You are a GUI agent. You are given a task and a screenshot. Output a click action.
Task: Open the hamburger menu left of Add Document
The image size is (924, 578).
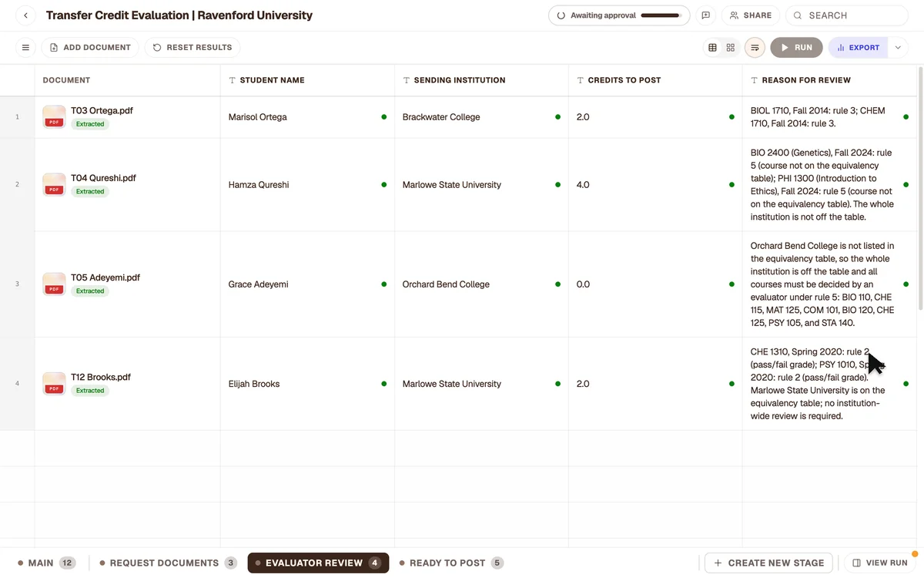(x=25, y=48)
